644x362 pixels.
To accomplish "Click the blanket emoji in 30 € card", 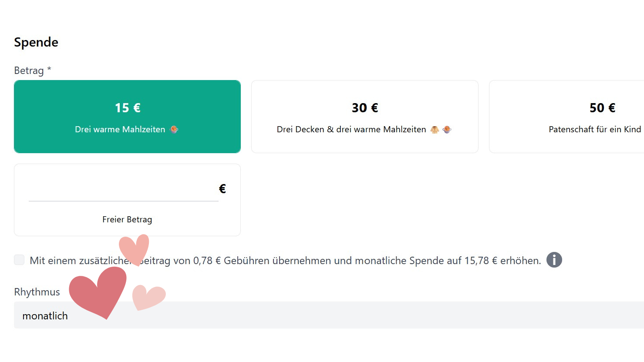I will point(435,129).
